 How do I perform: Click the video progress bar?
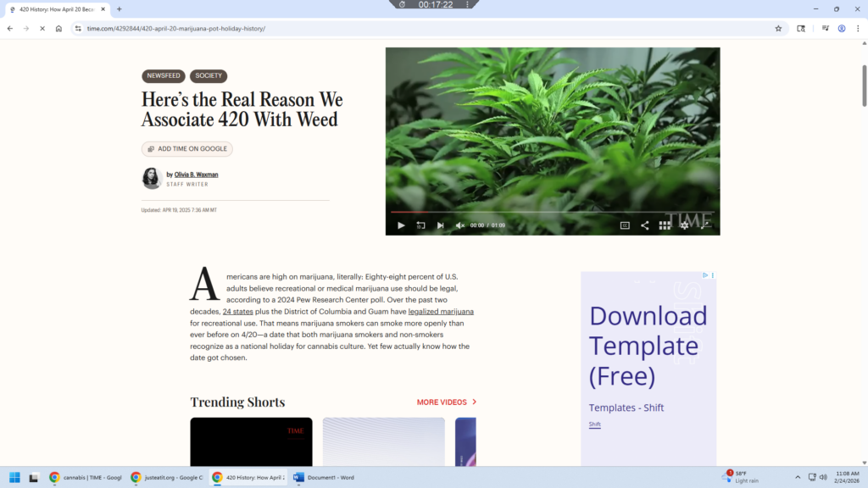551,213
